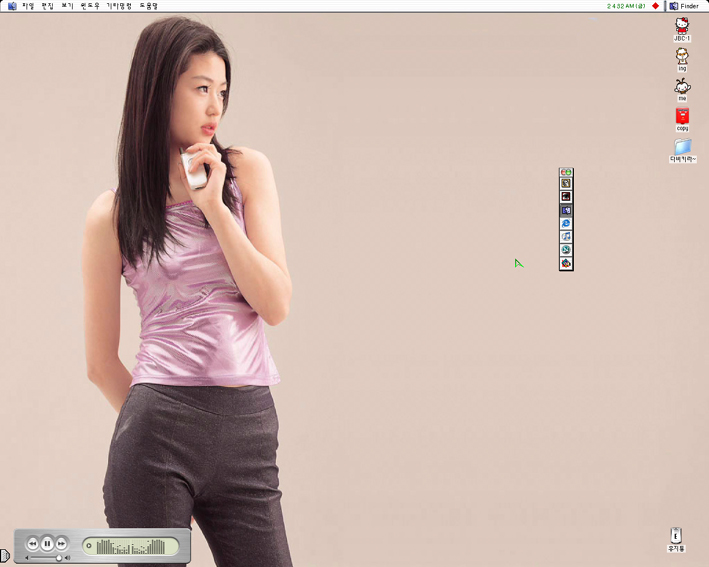Click the Trash icon on the desktop
Image resolution: width=709 pixels, height=567 pixels.
(x=676, y=537)
